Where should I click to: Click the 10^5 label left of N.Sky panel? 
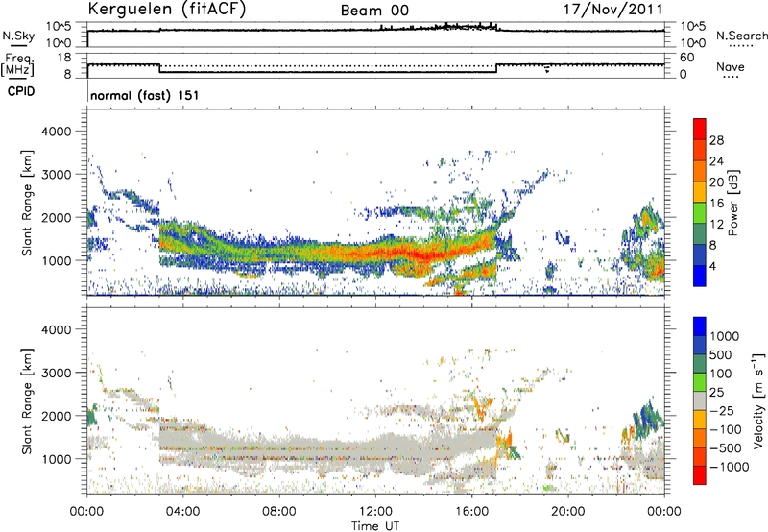pyautogui.click(x=59, y=26)
